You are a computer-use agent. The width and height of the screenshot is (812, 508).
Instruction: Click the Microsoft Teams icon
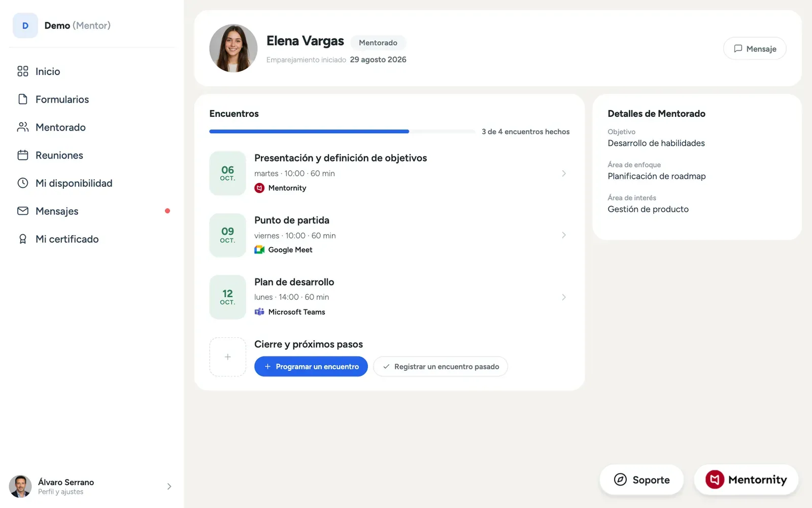(259, 312)
